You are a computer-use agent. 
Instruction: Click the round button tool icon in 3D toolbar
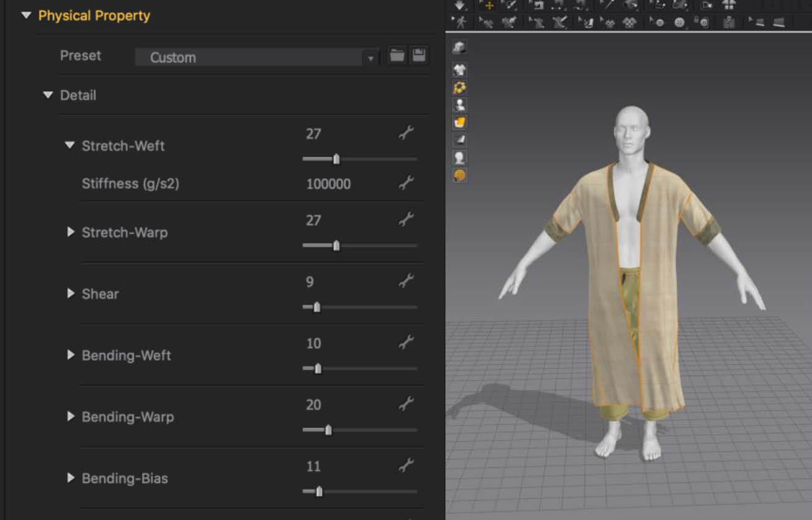pyautogui.click(x=679, y=22)
